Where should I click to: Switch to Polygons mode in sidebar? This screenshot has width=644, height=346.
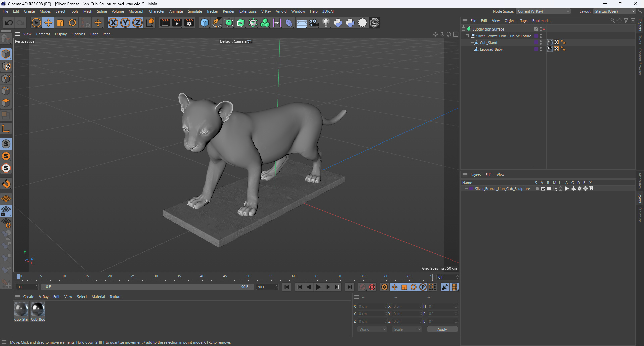coord(6,103)
